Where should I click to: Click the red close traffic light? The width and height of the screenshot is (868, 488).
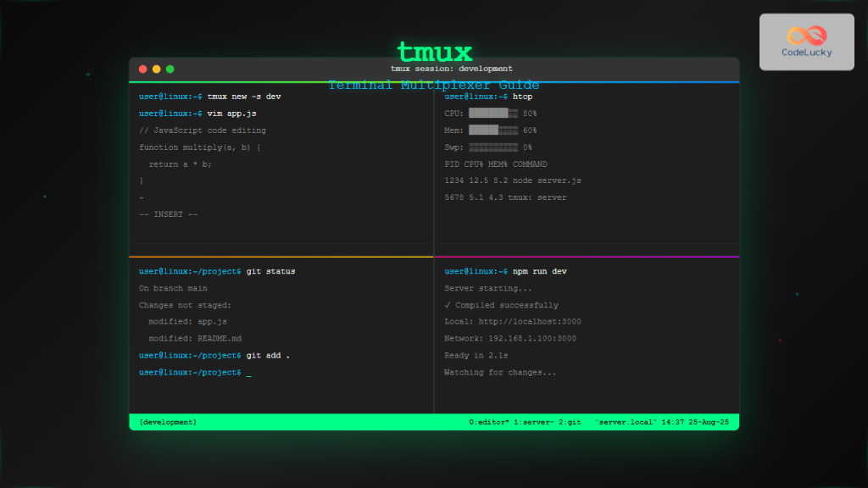click(x=142, y=69)
